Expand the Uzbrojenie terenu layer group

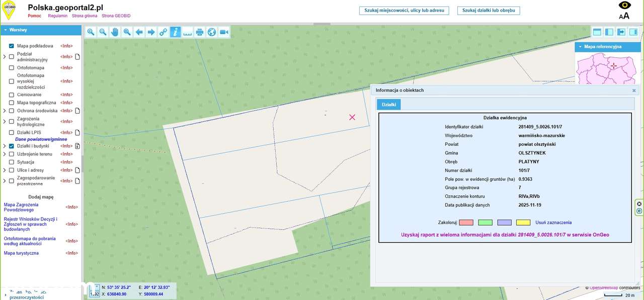point(5,154)
